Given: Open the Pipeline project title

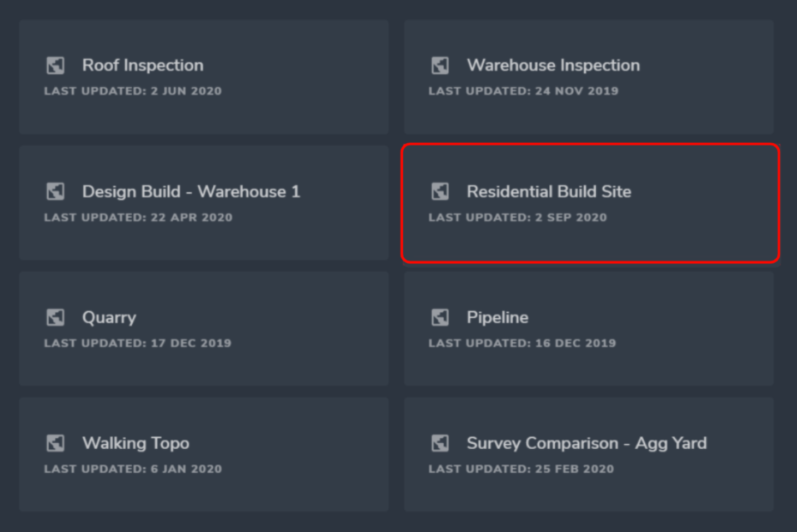Looking at the screenshot, I should [497, 318].
